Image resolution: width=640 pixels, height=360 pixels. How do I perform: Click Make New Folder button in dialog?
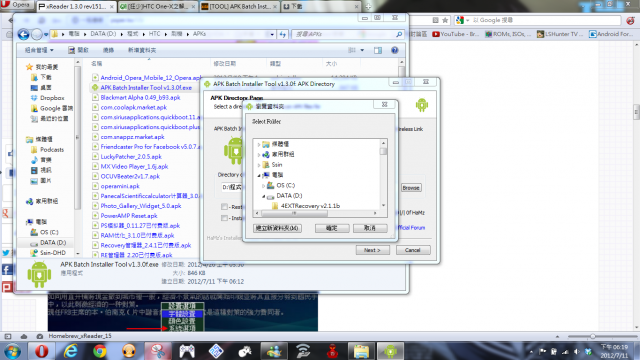278,228
